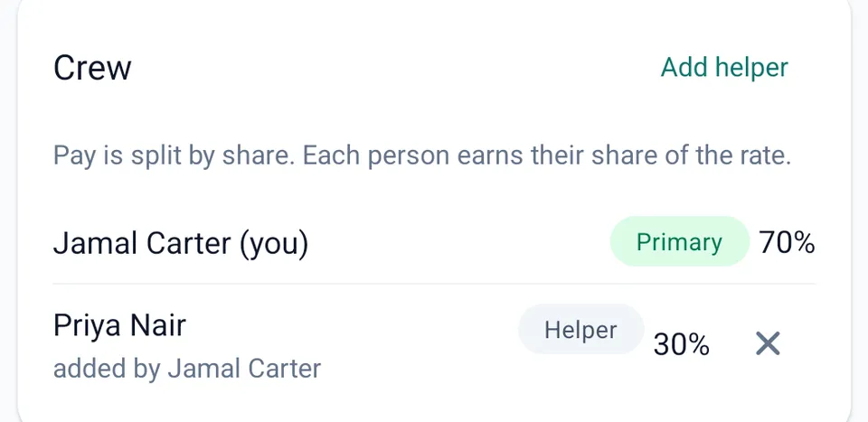Select the Jamal Carter (you) name
Viewport: 868px width, 422px height.
coord(181,244)
